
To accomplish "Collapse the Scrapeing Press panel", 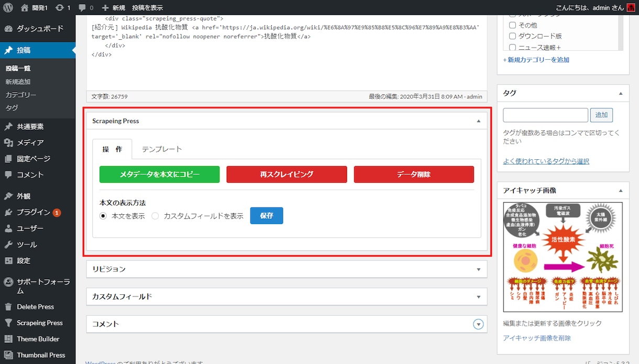I will (478, 121).
